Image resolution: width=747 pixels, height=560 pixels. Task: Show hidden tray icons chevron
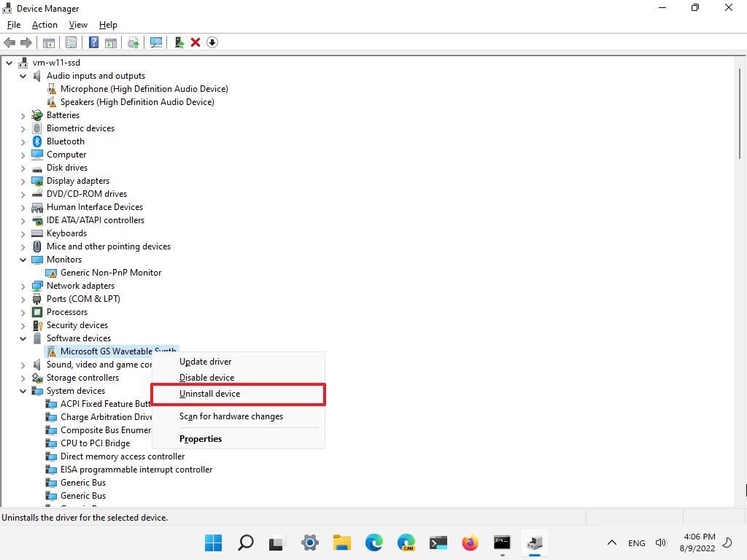click(612, 542)
